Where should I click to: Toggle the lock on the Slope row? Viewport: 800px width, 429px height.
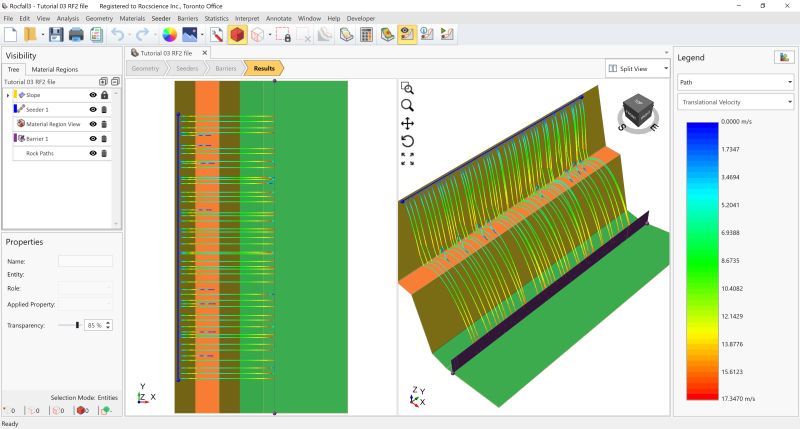104,95
